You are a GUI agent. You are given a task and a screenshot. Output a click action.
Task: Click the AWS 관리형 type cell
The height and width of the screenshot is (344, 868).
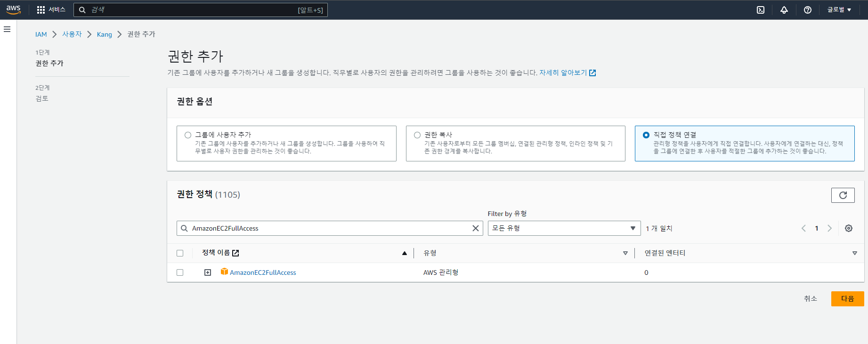[441, 272]
